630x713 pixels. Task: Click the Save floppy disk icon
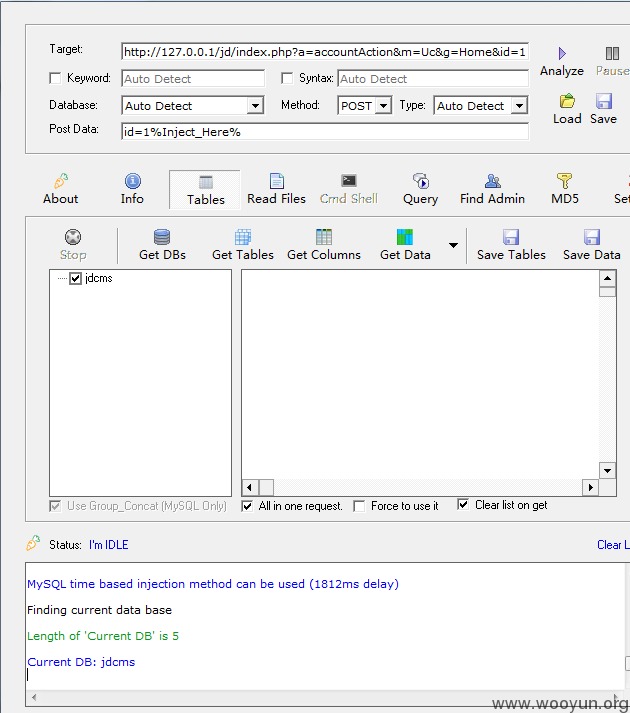[604, 101]
